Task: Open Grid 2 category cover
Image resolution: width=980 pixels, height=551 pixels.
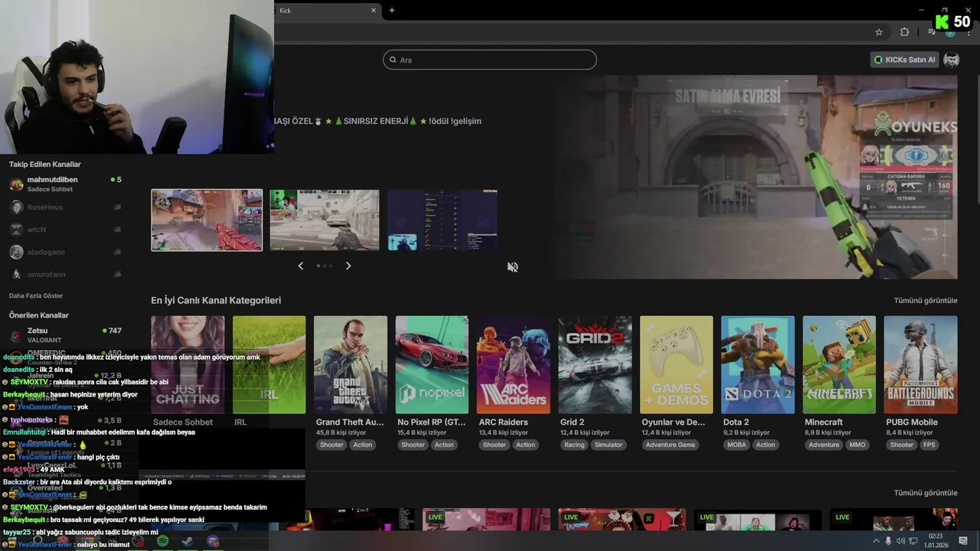Action: [595, 365]
